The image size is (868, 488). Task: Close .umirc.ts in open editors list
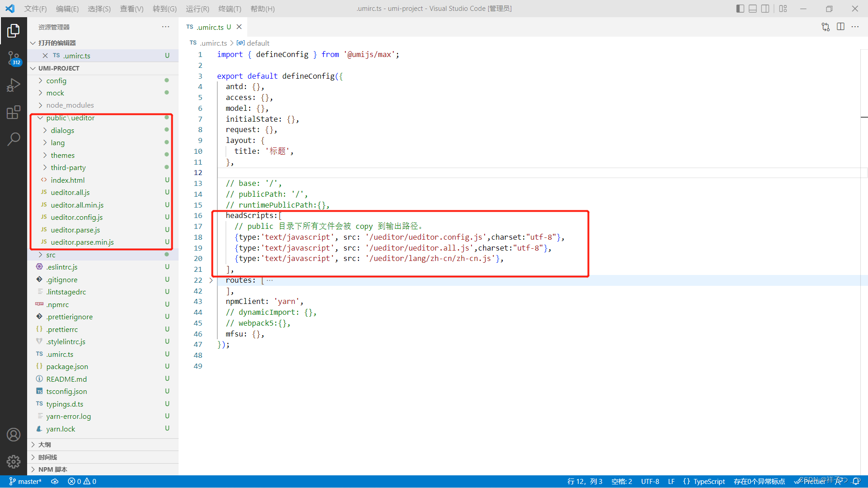point(45,56)
